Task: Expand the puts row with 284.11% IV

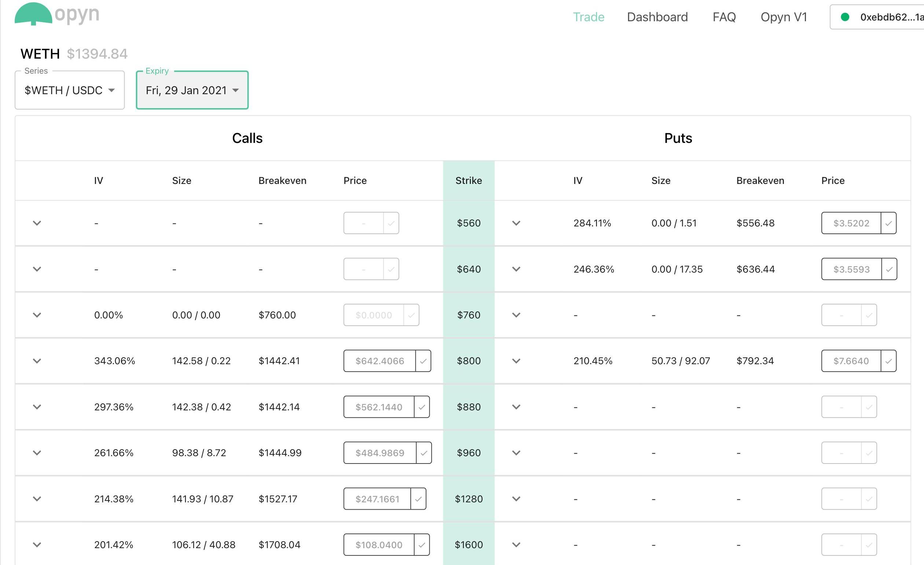Action: point(516,223)
